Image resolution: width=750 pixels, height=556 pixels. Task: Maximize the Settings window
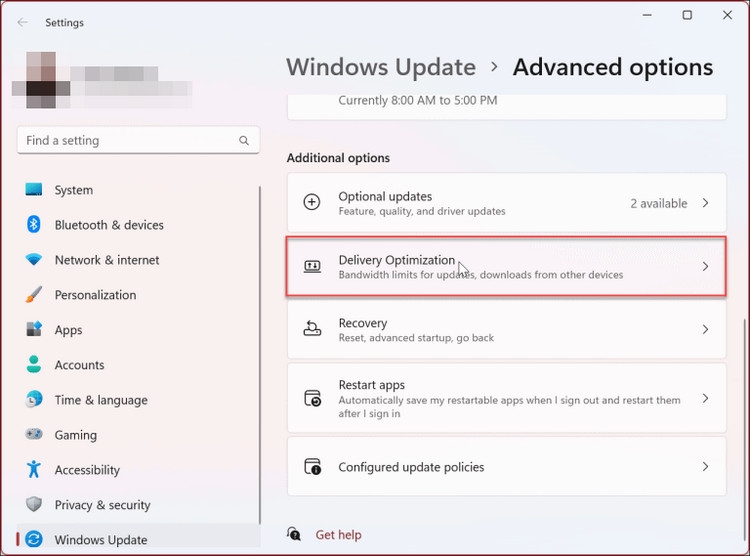[687, 15]
